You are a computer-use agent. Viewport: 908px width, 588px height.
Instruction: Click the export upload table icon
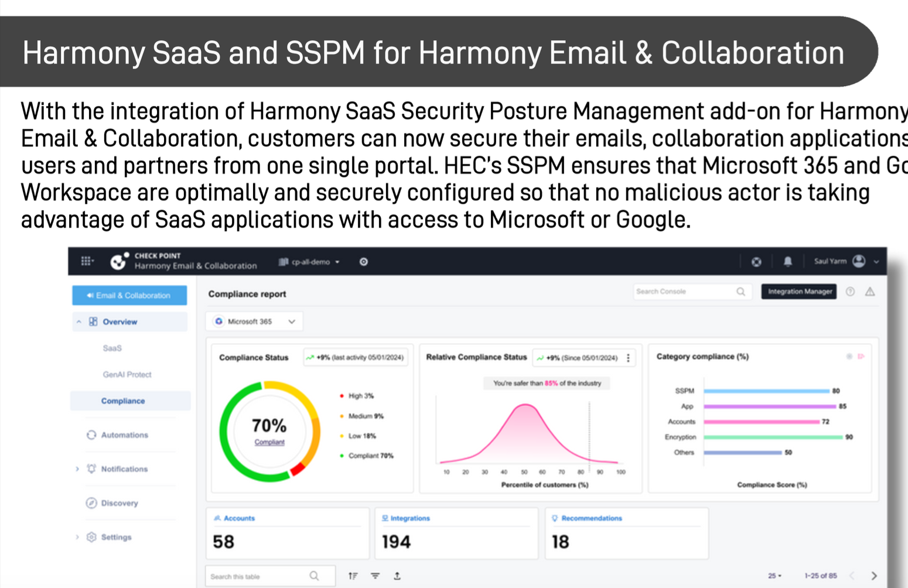click(397, 576)
